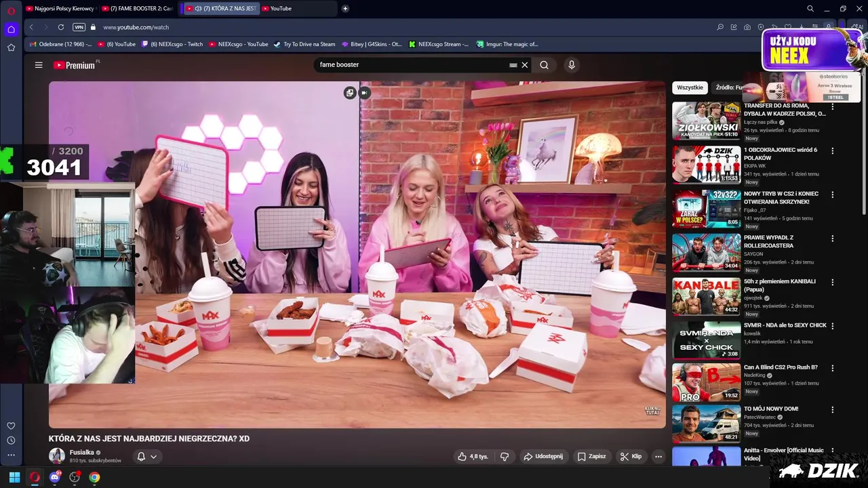Click 'Zapisz' to save the video
Screen dimensions: 868x488
coord(591,456)
